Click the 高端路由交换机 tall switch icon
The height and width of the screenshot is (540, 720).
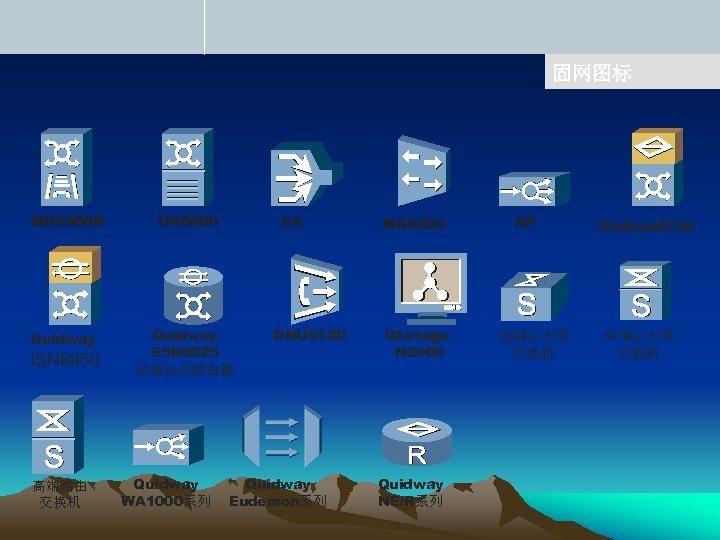[58, 434]
